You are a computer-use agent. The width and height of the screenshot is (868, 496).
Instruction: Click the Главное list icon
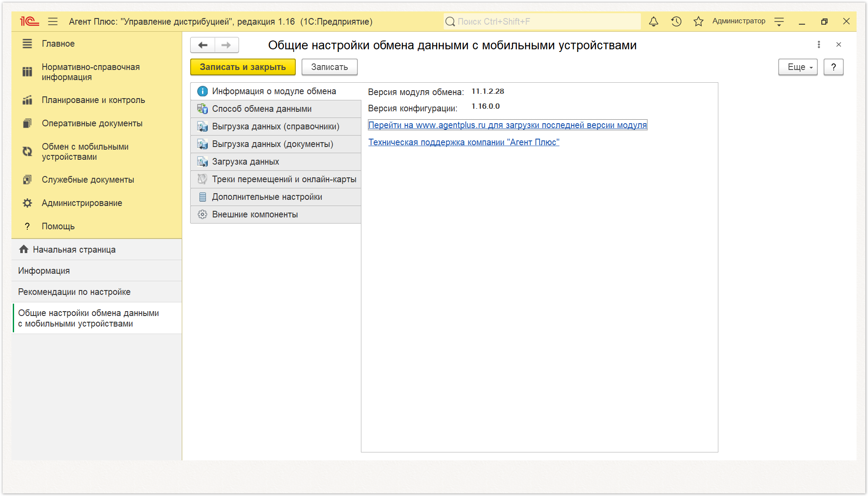pos(27,44)
